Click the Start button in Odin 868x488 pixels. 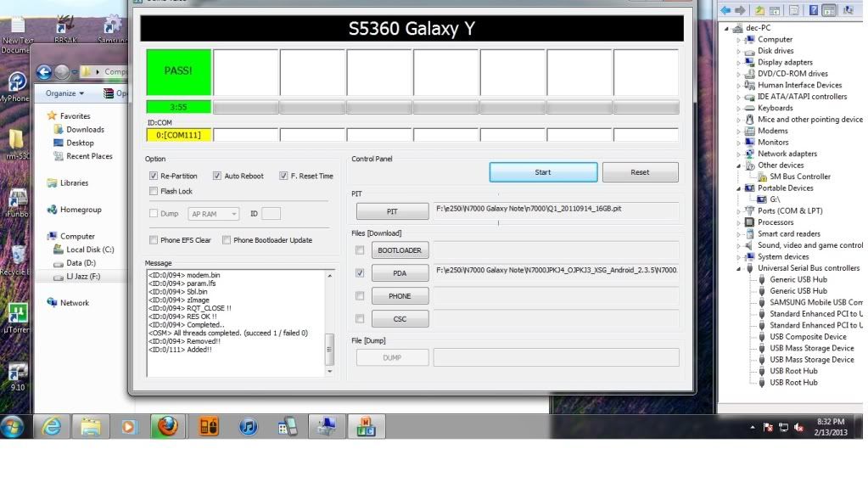(543, 172)
